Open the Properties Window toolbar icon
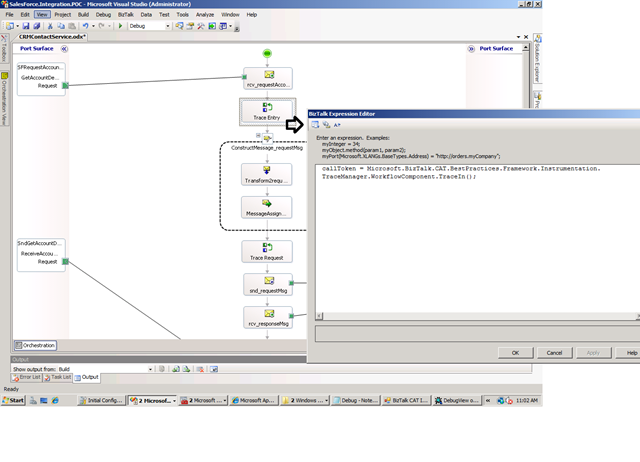This screenshot has width=640, height=462. point(190,26)
